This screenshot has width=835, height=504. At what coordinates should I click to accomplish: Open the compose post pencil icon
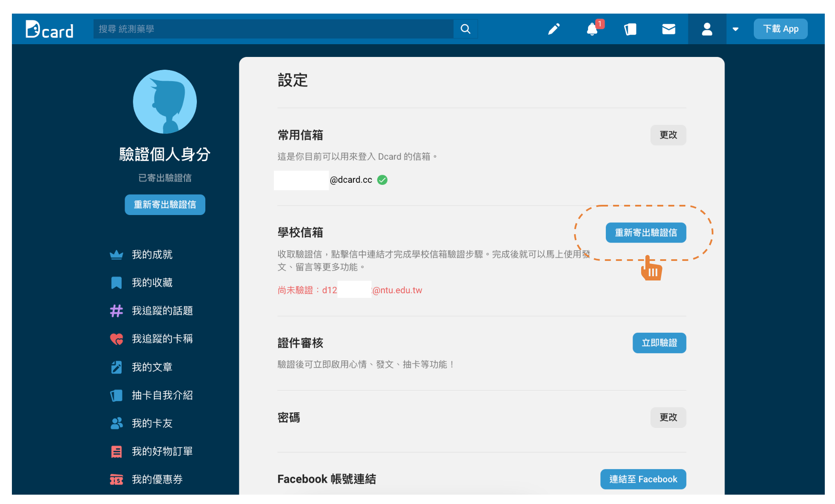[554, 28]
